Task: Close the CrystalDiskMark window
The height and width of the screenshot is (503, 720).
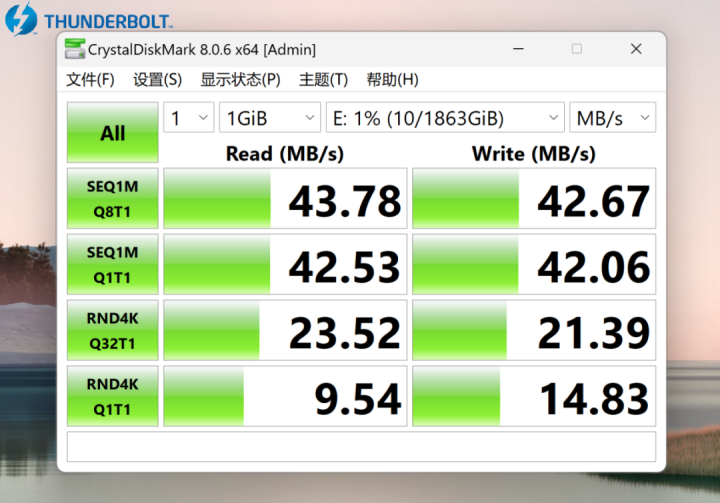Action: 636,49
